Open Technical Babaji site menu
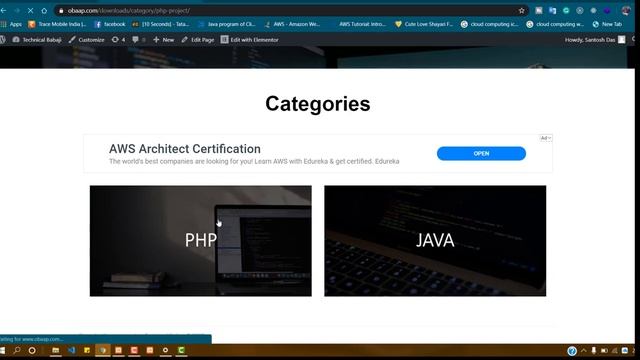This screenshot has width=640, height=360. coord(37,40)
